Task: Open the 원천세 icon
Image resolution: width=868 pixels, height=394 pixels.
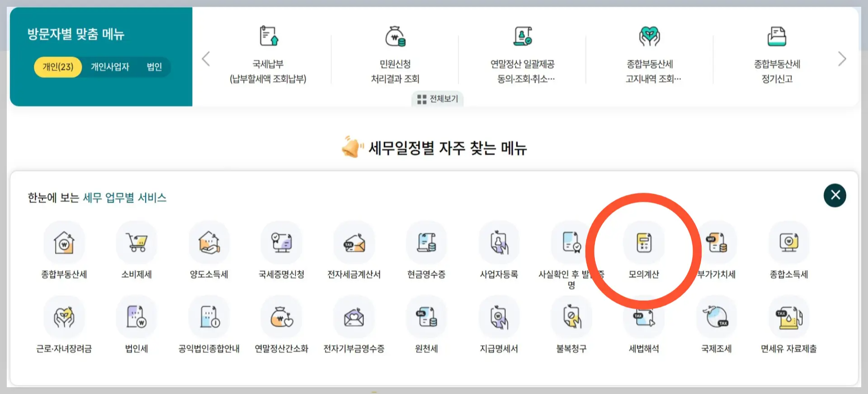Action: pyautogui.click(x=426, y=317)
